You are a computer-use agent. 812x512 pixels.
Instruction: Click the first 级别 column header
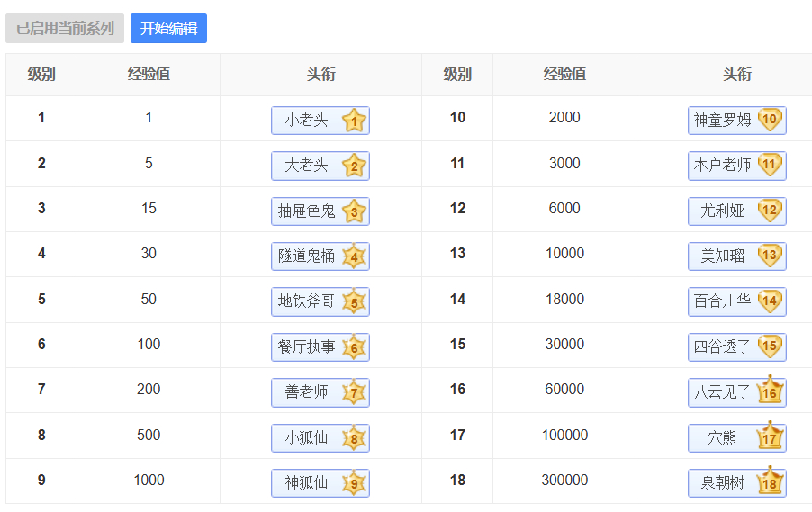[41, 75]
